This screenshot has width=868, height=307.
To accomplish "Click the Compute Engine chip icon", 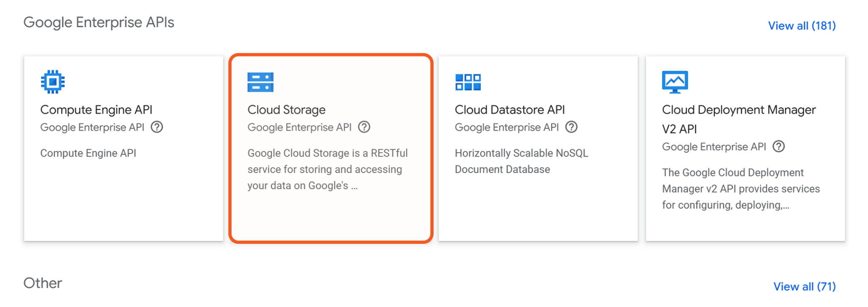I will tap(53, 82).
